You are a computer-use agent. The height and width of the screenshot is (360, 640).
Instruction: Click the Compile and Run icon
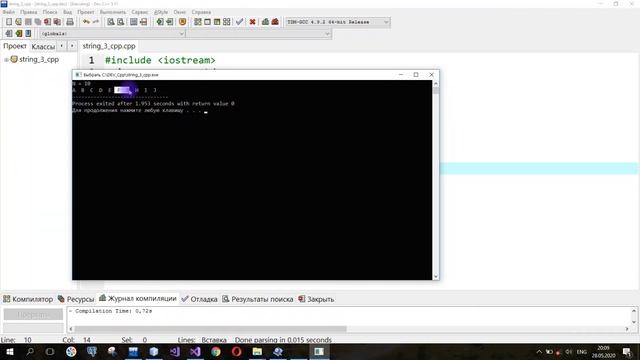click(217, 22)
